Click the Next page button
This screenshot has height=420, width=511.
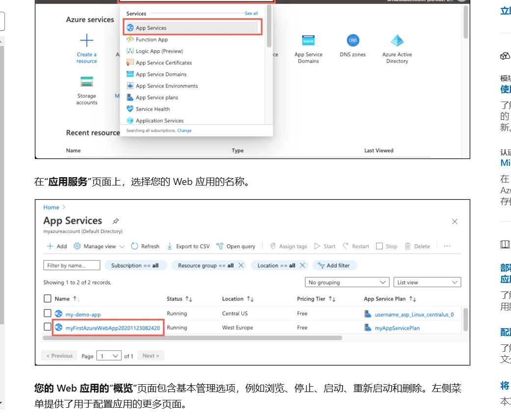pos(151,356)
